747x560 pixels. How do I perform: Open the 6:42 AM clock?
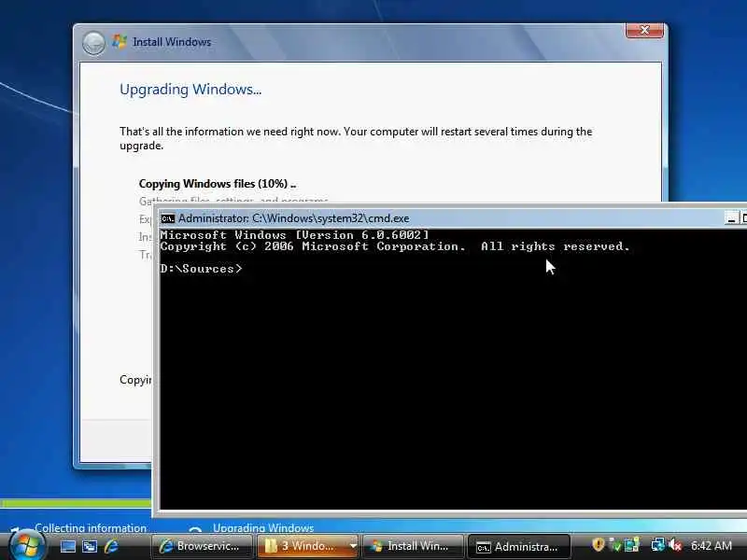[x=712, y=546]
